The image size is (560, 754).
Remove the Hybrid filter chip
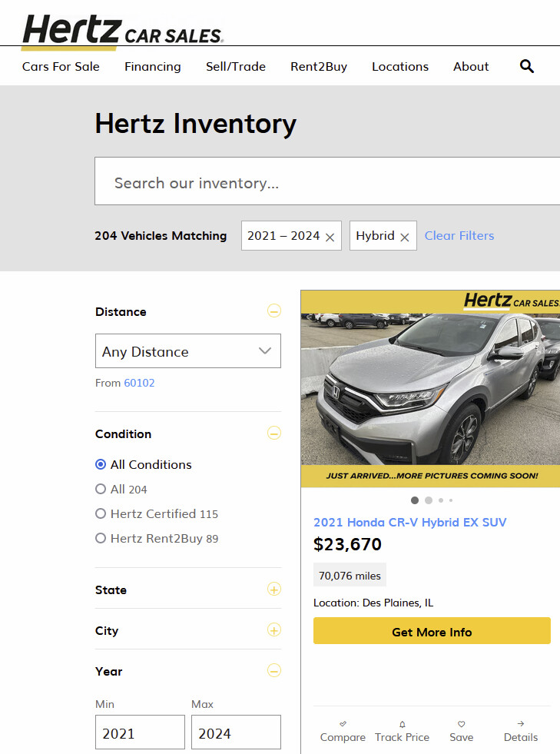click(404, 237)
